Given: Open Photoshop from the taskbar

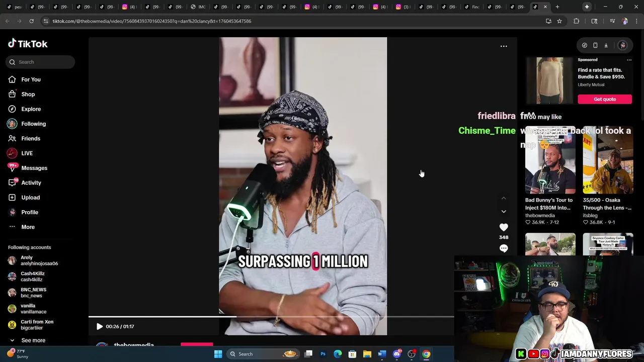Looking at the screenshot, I should click(323, 354).
